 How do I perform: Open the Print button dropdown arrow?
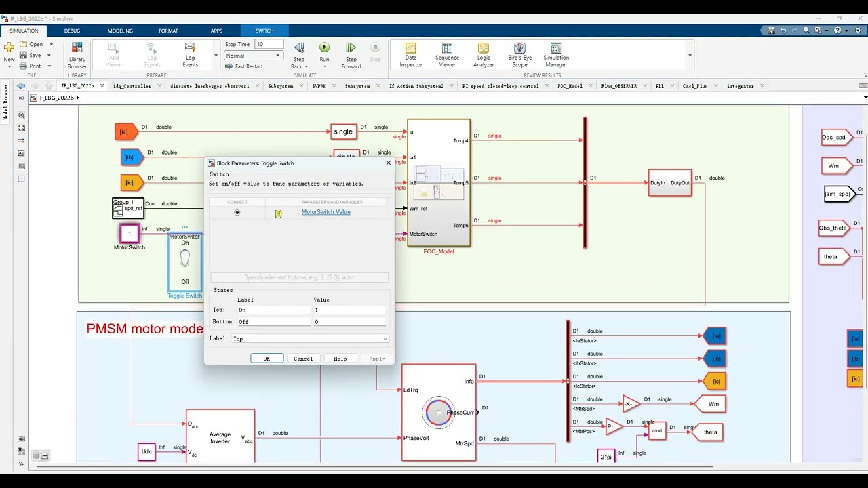pyautogui.click(x=51, y=66)
